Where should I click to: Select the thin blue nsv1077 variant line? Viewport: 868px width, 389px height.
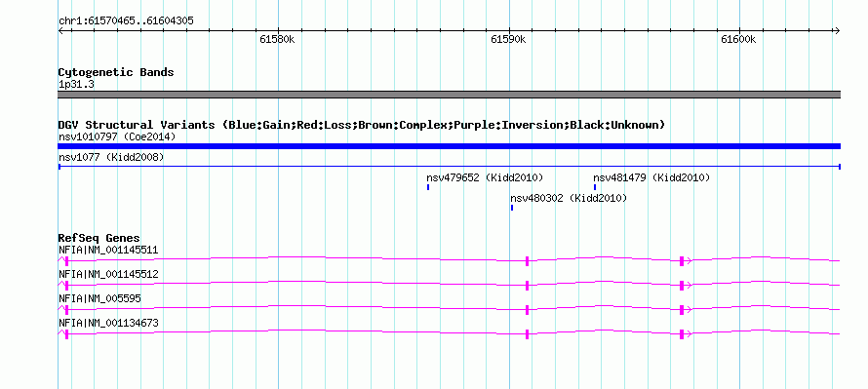pyautogui.click(x=449, y=166)
